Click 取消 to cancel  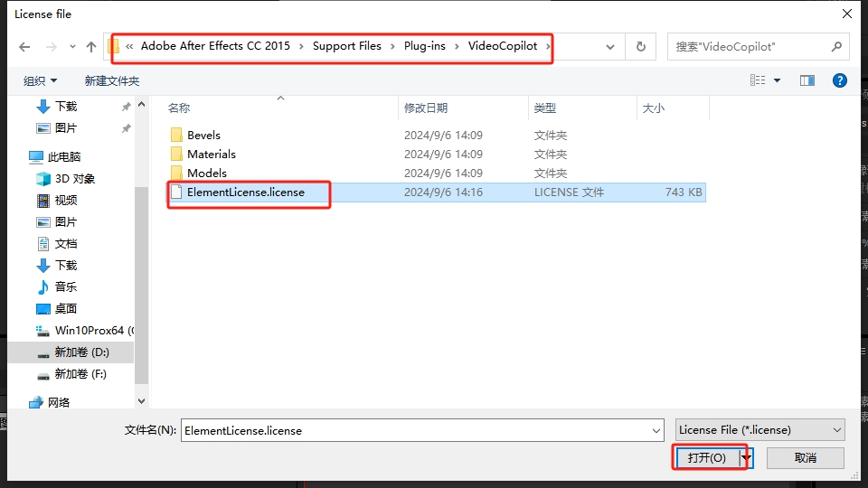click(x=806, y=457)
